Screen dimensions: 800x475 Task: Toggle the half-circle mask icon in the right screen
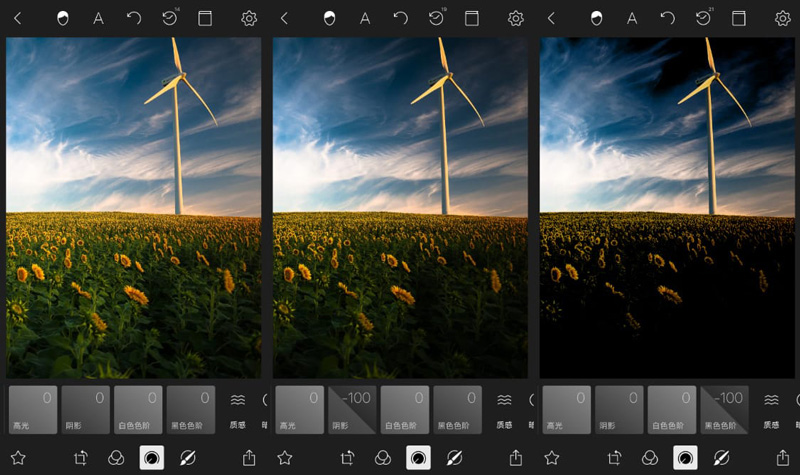point(597,18)
